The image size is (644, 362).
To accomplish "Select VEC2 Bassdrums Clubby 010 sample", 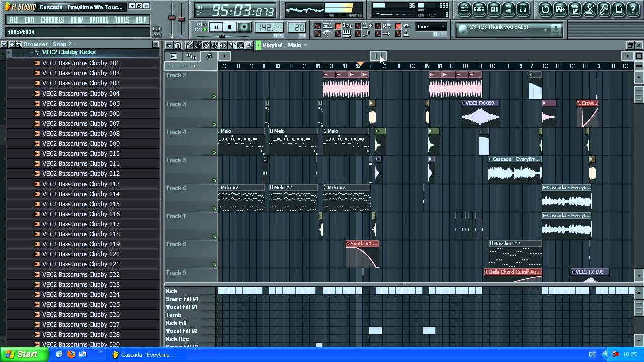I will (x=81, y=153).
